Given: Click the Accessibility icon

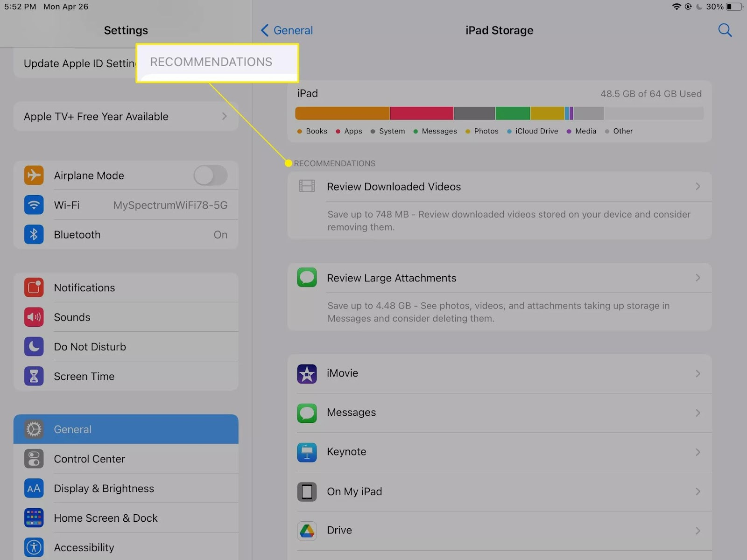Looking at the screenshot, I should click(34, 547).
